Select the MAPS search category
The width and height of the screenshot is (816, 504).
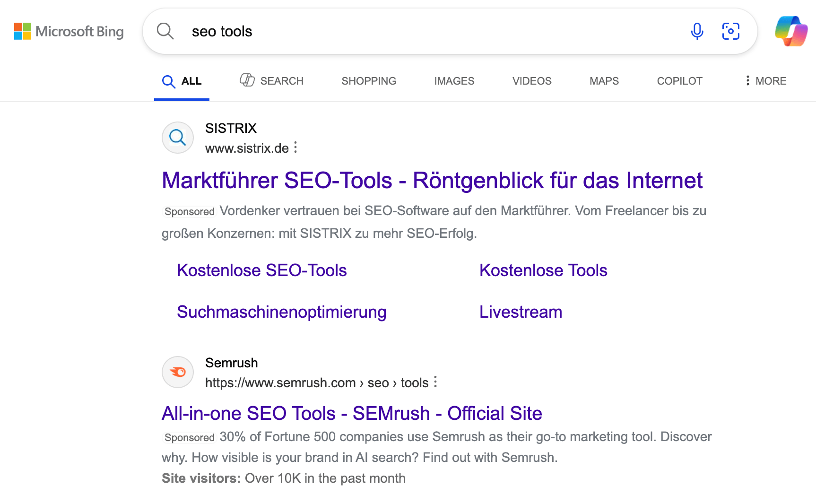(x=604, y=81)
